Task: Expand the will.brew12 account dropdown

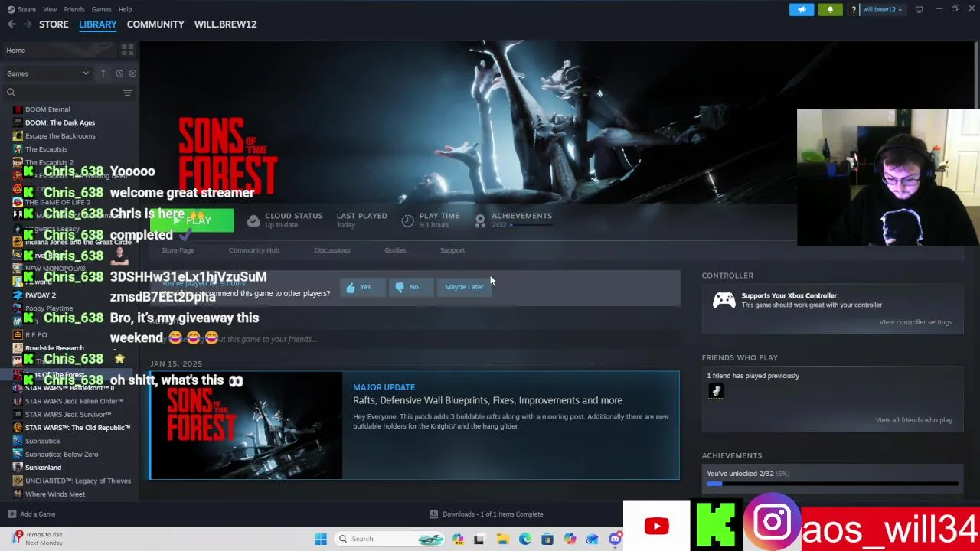Action: pyautogui.click(x=882, y=10)
